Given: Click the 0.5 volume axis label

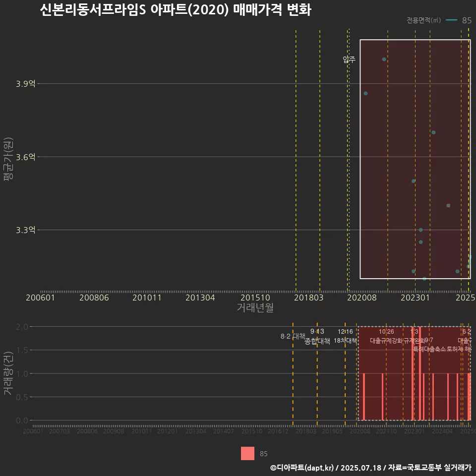Looking at the screenshot, I should point(22,397).
